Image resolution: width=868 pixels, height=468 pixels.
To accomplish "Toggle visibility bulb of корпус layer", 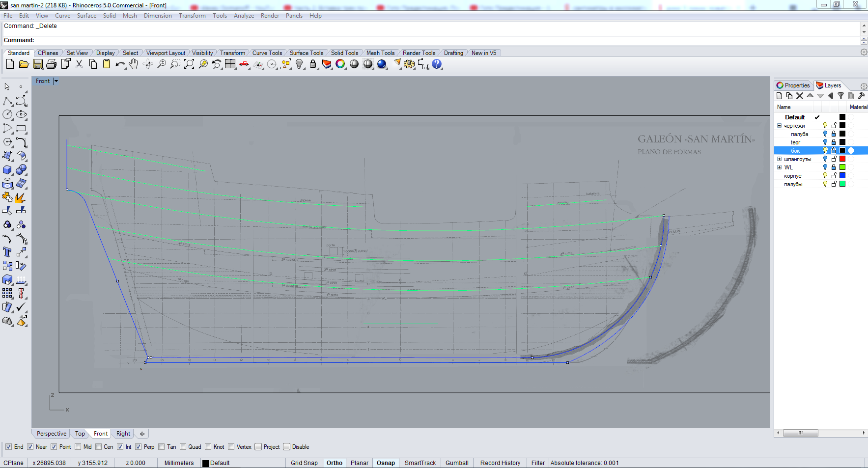I will tap(825, 176).
